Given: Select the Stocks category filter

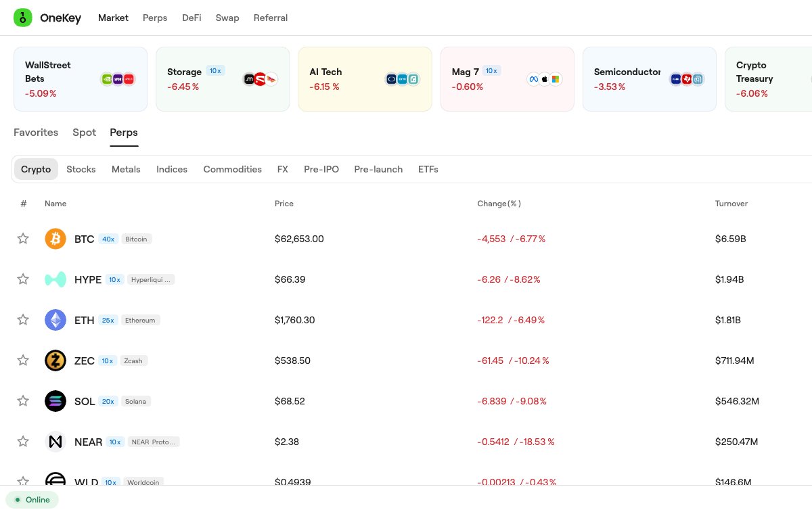Looking at the screenshot, I should 81,169.
